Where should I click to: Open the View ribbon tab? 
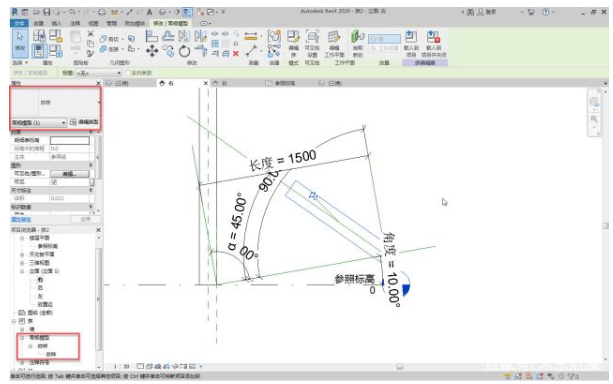[93, 23]
